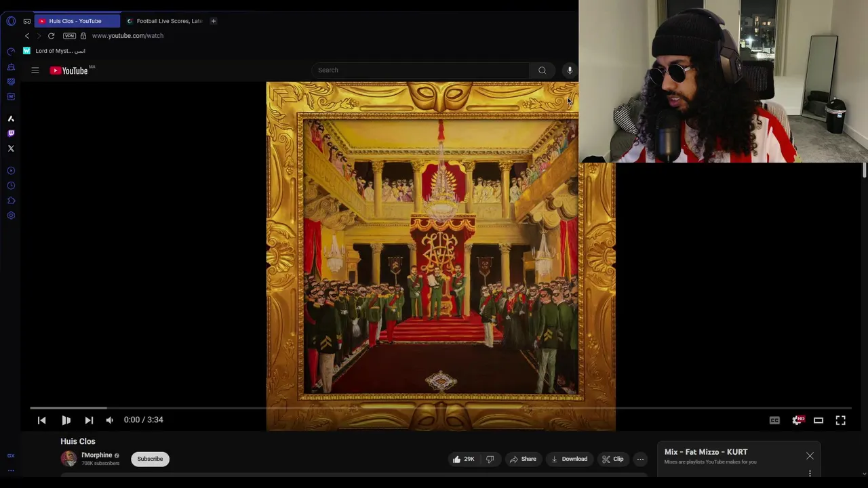Go back to the previous page

(27, 36)
